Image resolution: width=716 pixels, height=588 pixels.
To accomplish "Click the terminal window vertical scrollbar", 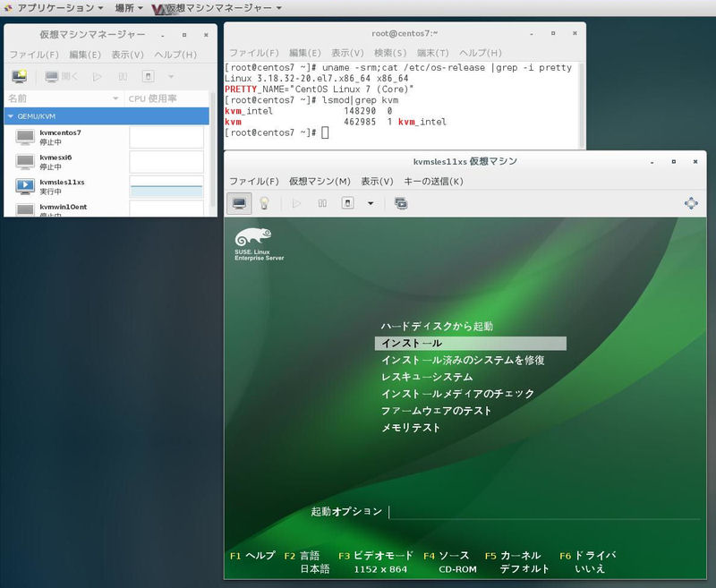I will pyautogui.click(x=581, y=105).
